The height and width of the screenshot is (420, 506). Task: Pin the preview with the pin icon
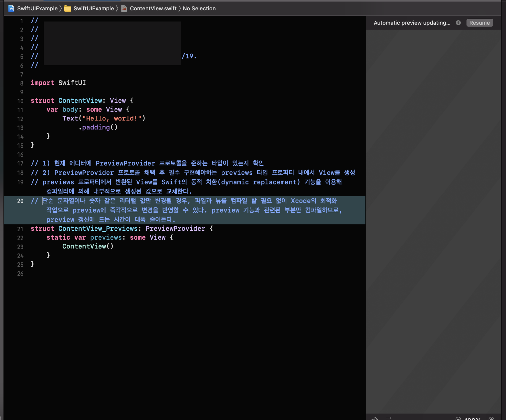pos(375,418)
